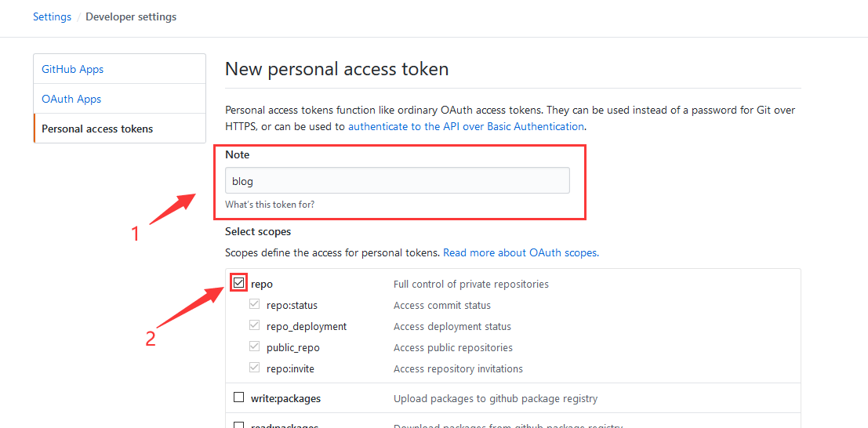This screenshot has width=868, height=428.
Task: Toggle the repo:invite checkbox
Action: point(254,368)
